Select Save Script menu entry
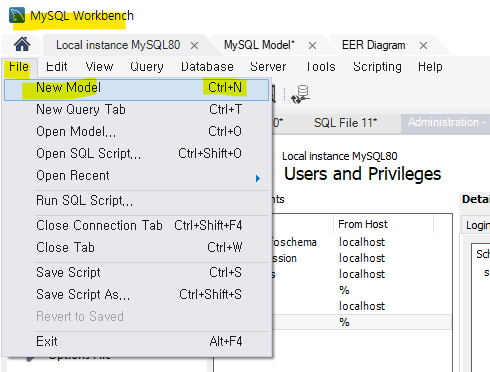The image size is (490, 372). click(x=136, y=272)
